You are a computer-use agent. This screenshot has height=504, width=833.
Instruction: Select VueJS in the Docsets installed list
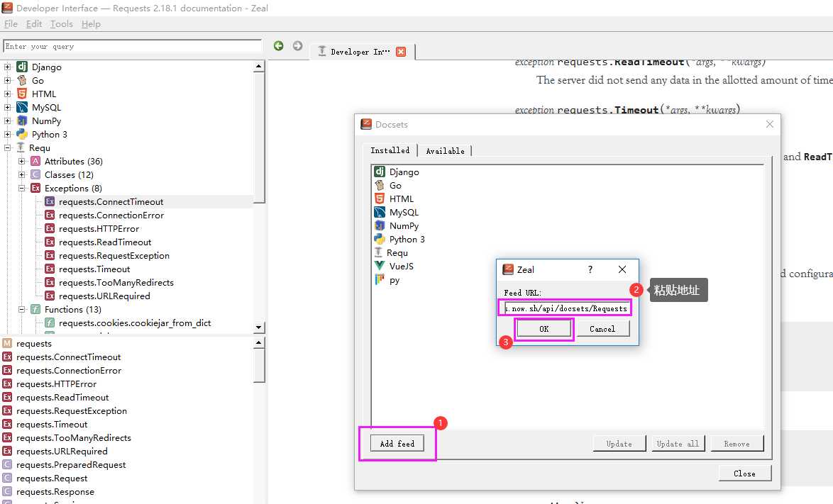click(x=395, y=267)
